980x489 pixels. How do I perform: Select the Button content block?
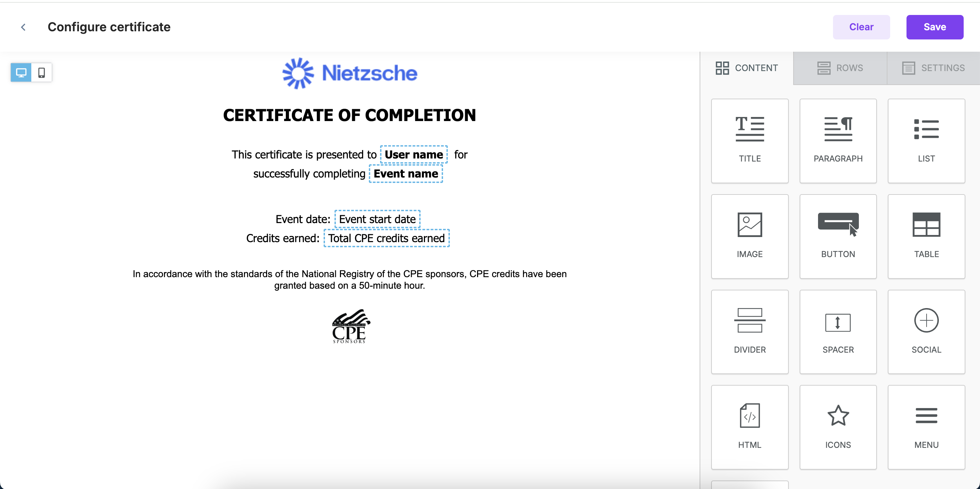coord(838,236)
